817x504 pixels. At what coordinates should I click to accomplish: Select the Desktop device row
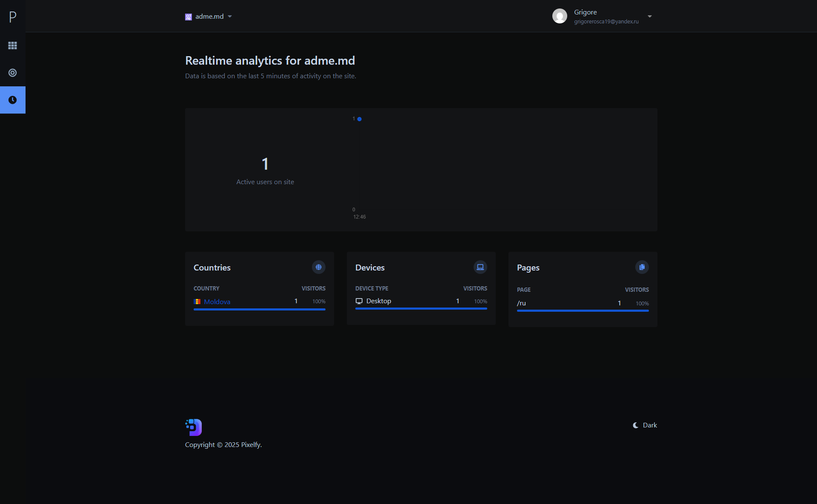(x=378, y=301)
